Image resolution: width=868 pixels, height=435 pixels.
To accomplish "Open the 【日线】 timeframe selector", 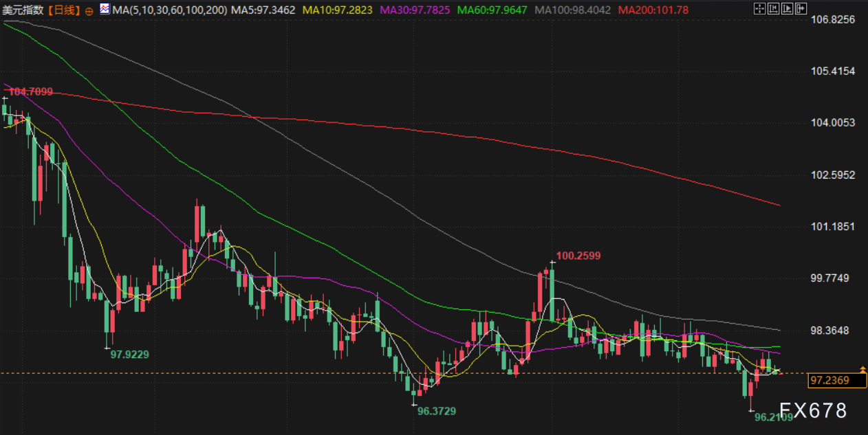I will pyautogui.click(x=63, y=10).
